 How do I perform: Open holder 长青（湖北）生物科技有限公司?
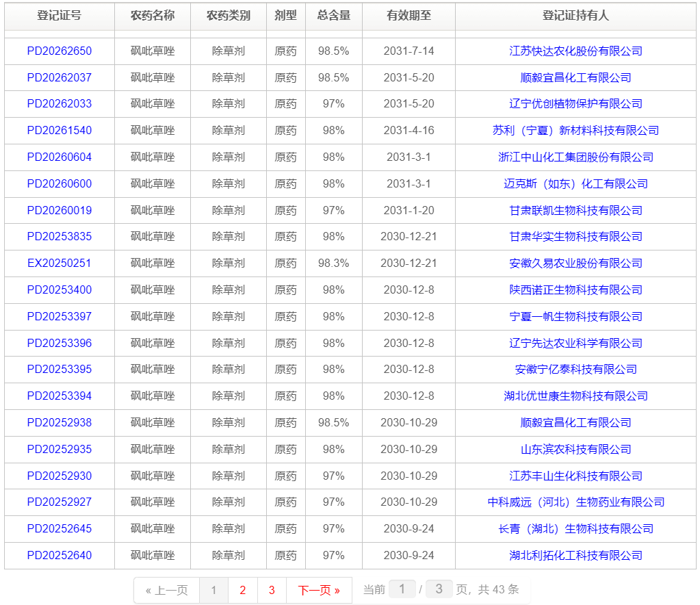pyautogui.click(x=576, y=528)
